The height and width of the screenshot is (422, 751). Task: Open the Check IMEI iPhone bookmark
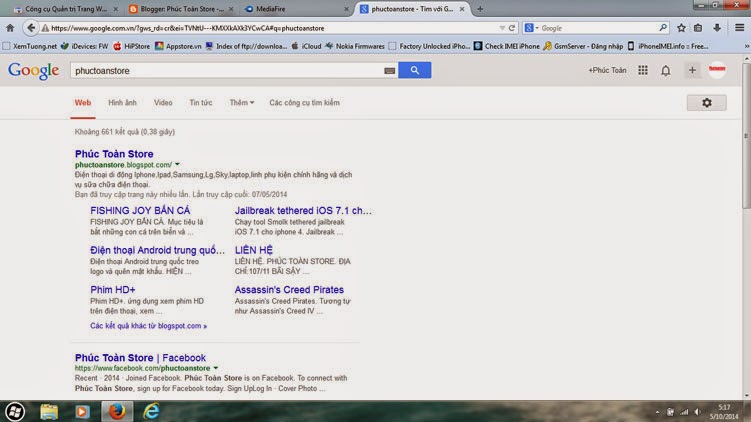pyautogui.click(x=507, y=46)
